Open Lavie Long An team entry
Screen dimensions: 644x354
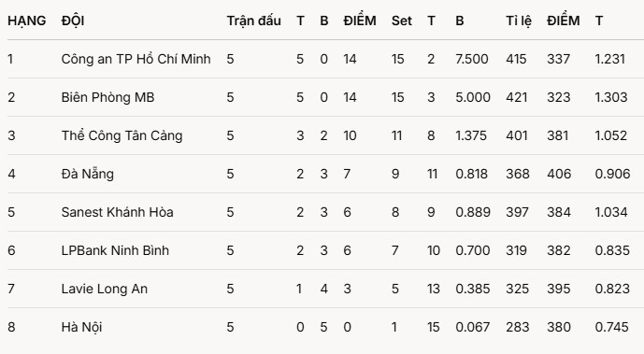tap(105, 289)
